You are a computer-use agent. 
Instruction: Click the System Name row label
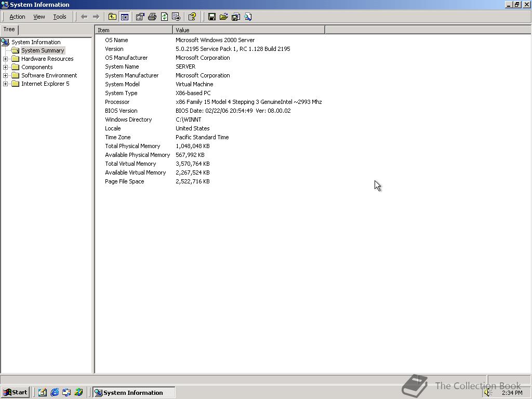point(122,66)
